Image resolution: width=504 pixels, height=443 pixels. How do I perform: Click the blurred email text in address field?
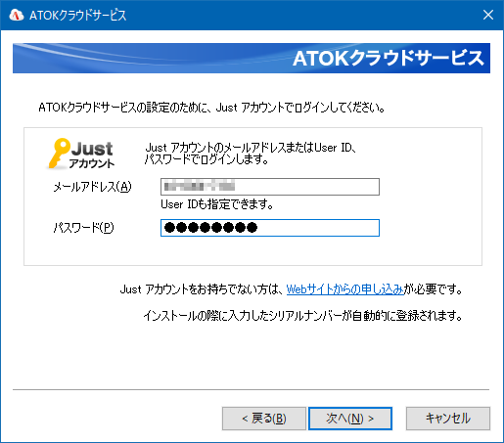point(200,187)
